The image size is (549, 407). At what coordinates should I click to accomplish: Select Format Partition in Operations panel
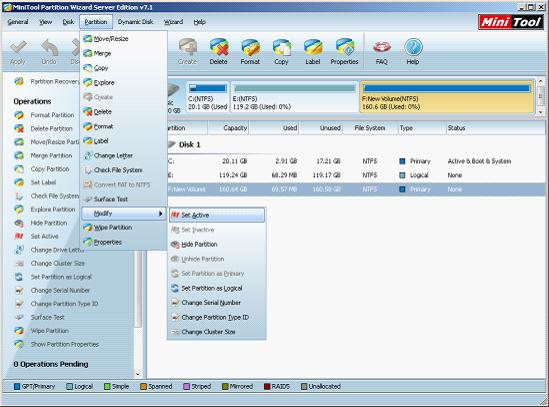(x=44, y=115)
